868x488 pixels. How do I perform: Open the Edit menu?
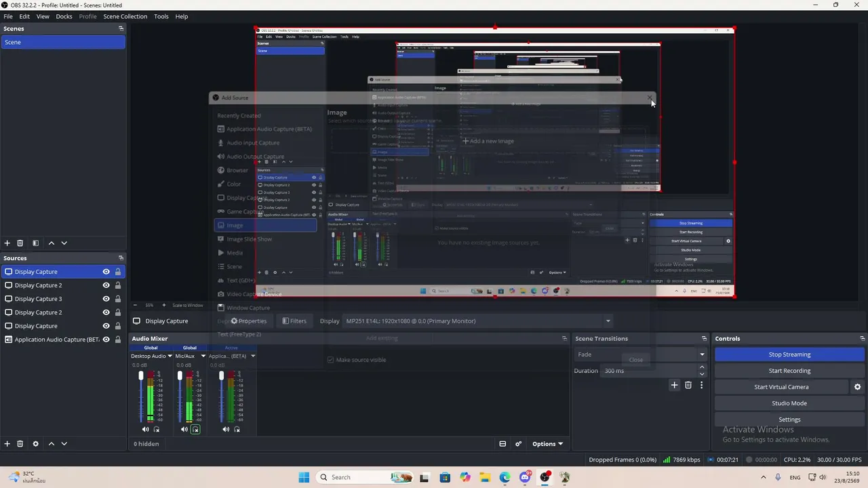pyautogui.click(x=24, y=16)
